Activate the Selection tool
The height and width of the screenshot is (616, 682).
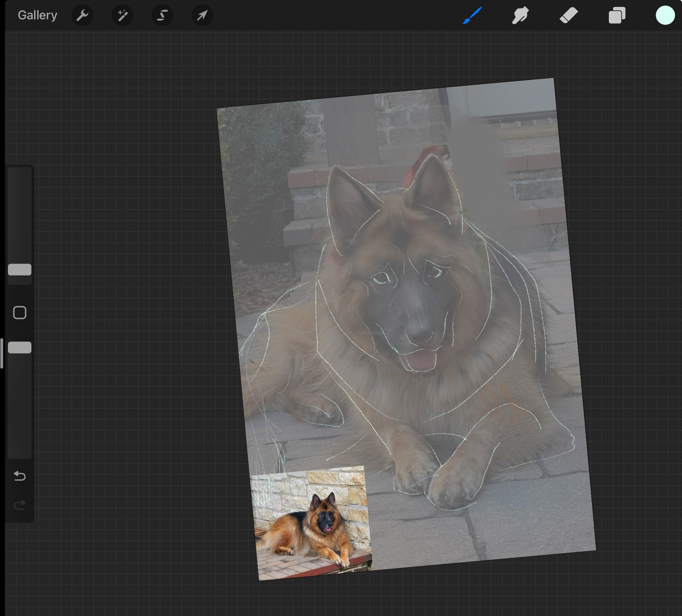point(162,15)
